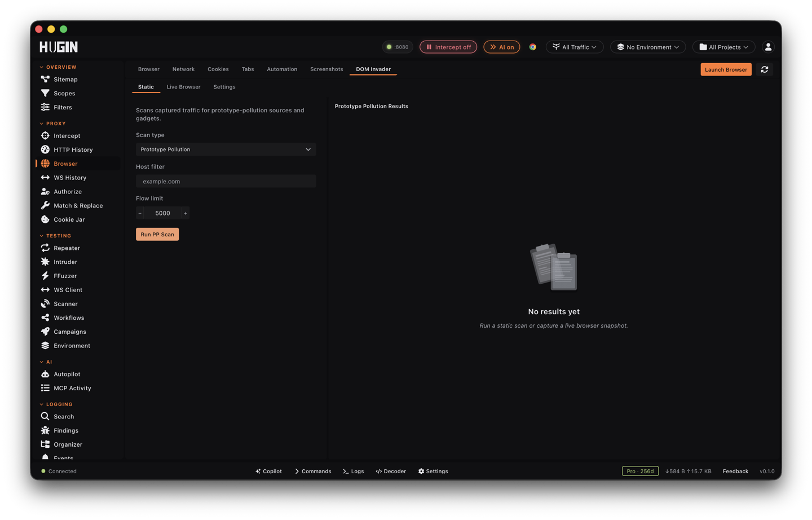Click the Launch Browser button
The image size is (812, 520).
pos(726,69)
